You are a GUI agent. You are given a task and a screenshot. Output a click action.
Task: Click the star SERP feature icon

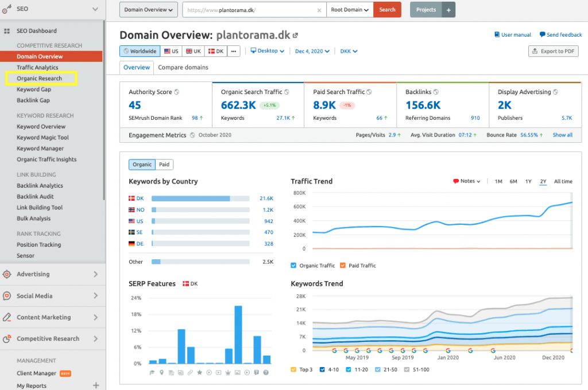click(199, 372)
